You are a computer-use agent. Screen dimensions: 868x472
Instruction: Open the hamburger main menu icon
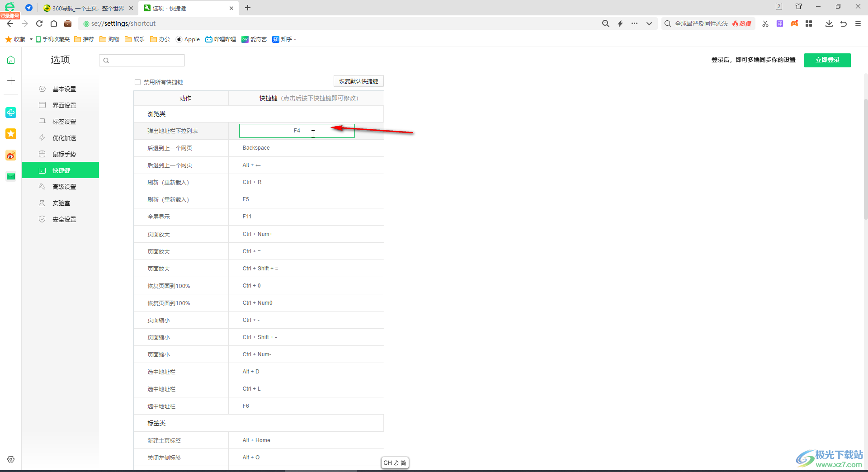[858, 24]
